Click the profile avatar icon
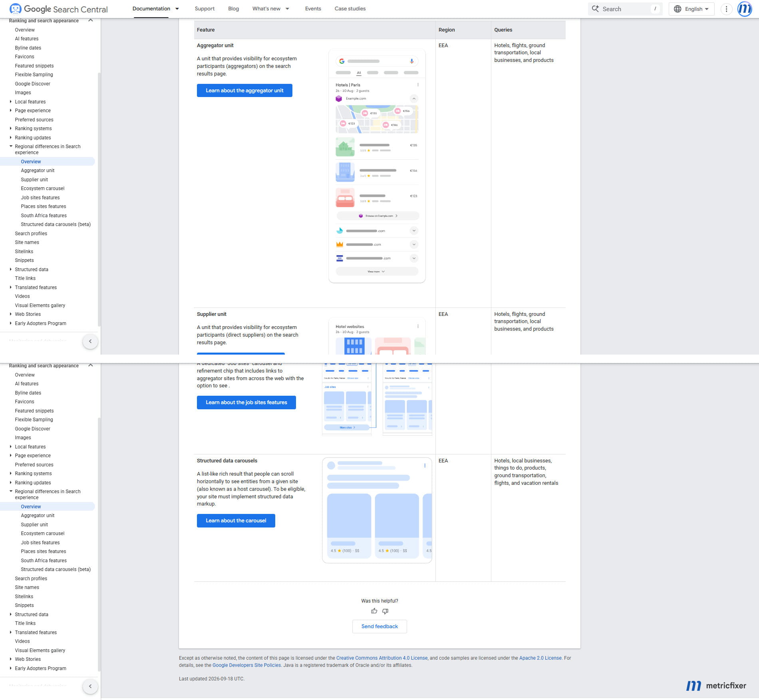The image size is (759, 700). (x=745, y=9)
